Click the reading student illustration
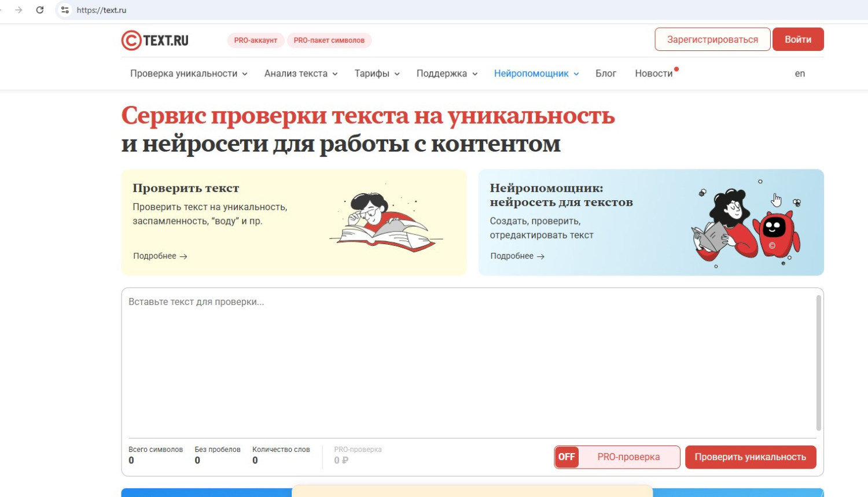Viewport: 868px width, 497px height. pyautogui.click(x=385, y=223)
